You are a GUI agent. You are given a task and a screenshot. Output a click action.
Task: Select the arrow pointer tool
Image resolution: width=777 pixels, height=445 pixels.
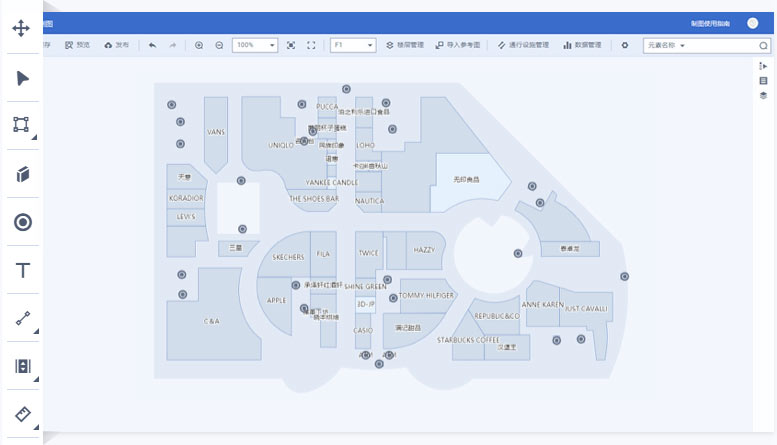(21, 78)
